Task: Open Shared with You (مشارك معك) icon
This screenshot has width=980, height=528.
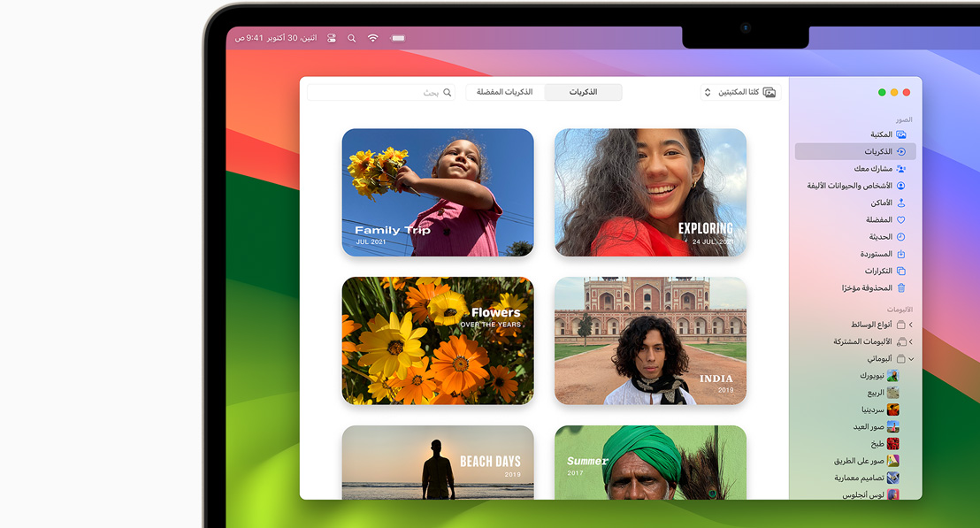Action: pyautogui.click(x=900, y=169)
